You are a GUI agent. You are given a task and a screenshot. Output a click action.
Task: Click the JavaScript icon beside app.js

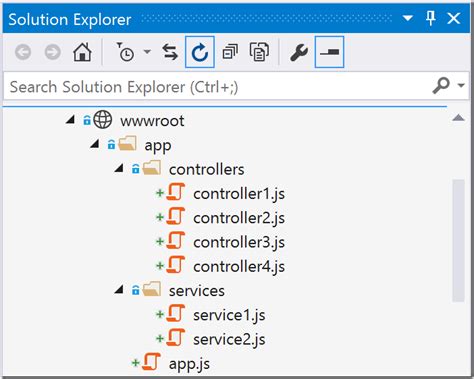[x=151, y=362]
